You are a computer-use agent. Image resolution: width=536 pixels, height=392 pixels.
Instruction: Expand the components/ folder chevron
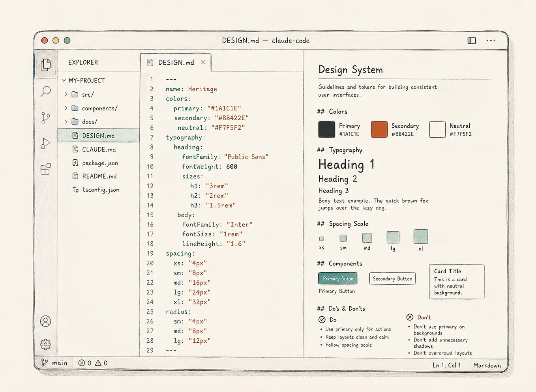click(x=66, y=108)
